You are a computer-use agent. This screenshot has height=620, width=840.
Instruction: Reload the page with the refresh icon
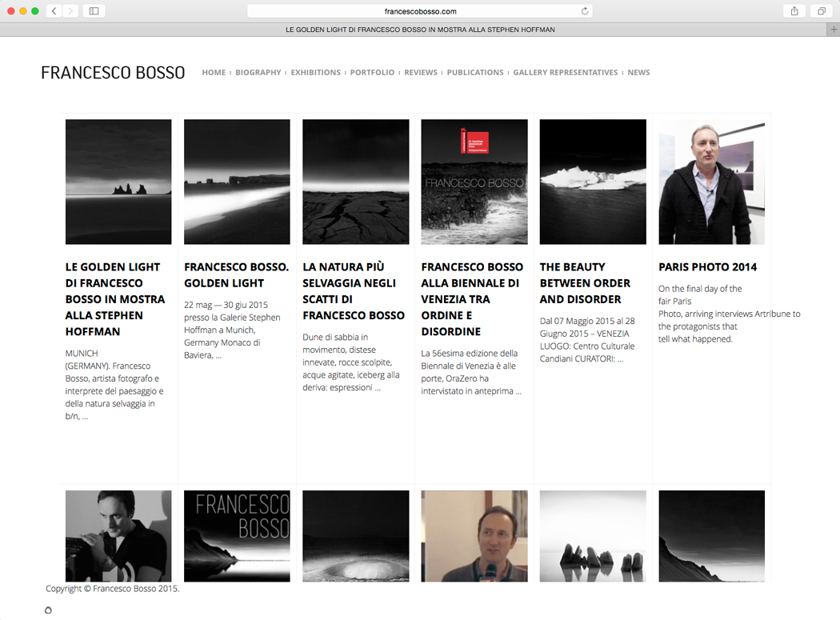tap(585, 10)
